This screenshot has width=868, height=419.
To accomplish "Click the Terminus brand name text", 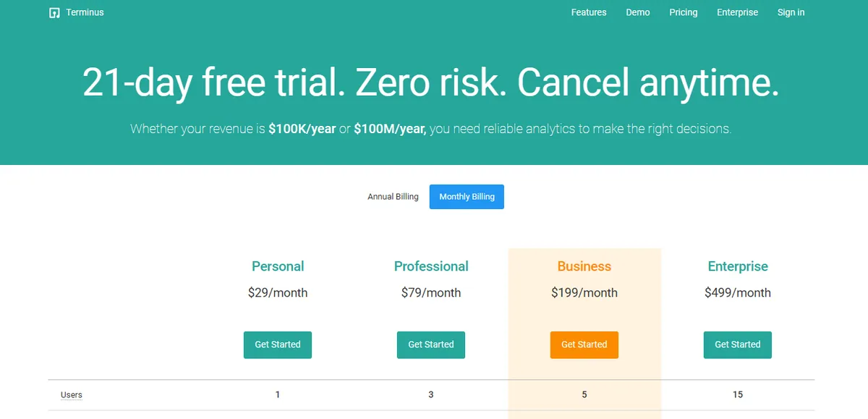I will (x=85, y=12).
